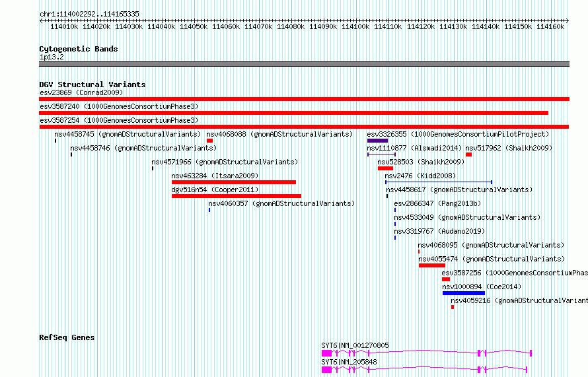Click the dgv516n54 (Cooper2011) label

click(215, 189)
